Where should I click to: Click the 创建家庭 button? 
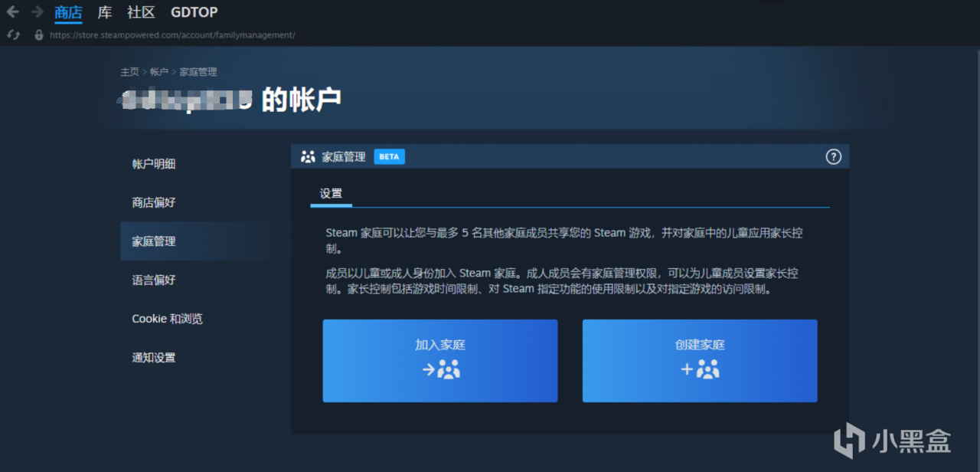(700, 361)
